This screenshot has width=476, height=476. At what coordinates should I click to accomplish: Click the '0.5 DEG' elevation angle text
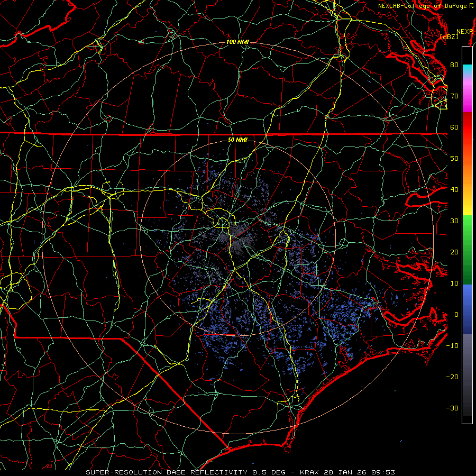(x=269, y=472)
